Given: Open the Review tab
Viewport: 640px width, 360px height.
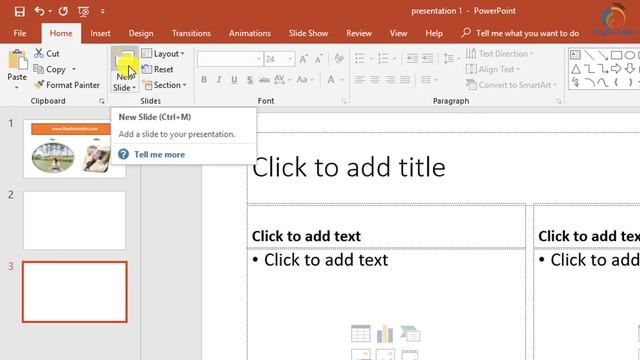Looking at the screenshot, I should tap(359, 33).
